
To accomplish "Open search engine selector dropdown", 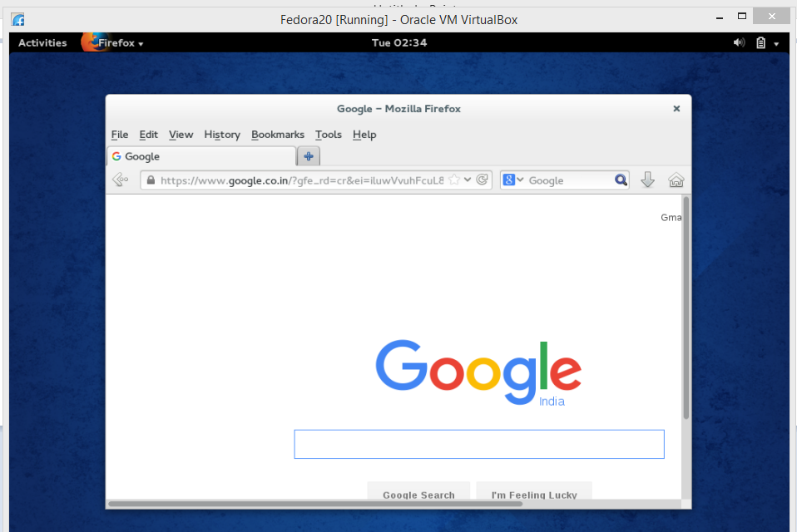I will point(512,180).
